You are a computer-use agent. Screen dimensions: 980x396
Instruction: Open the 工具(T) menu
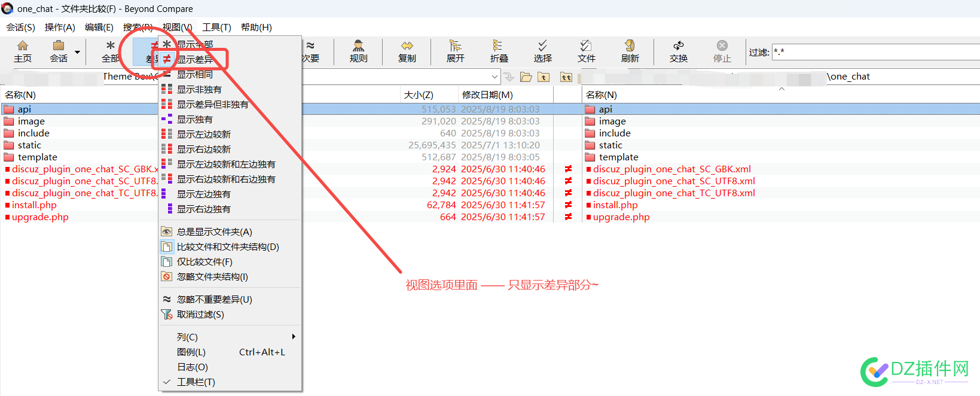(x=216, y=28)
